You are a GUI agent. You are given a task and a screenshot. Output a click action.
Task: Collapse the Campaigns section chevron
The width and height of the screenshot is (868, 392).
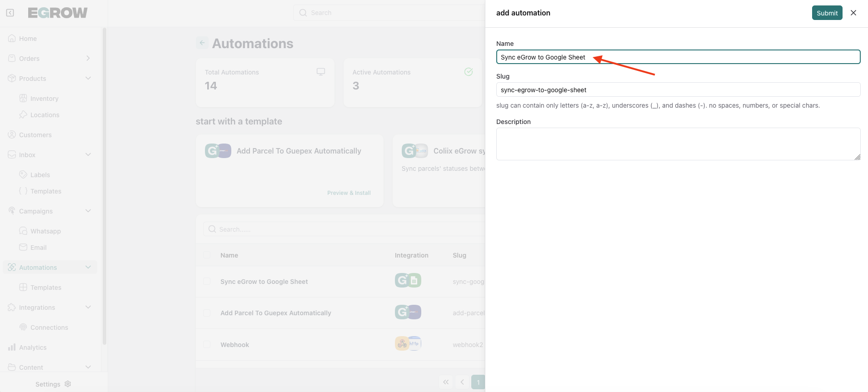(88, 211)
